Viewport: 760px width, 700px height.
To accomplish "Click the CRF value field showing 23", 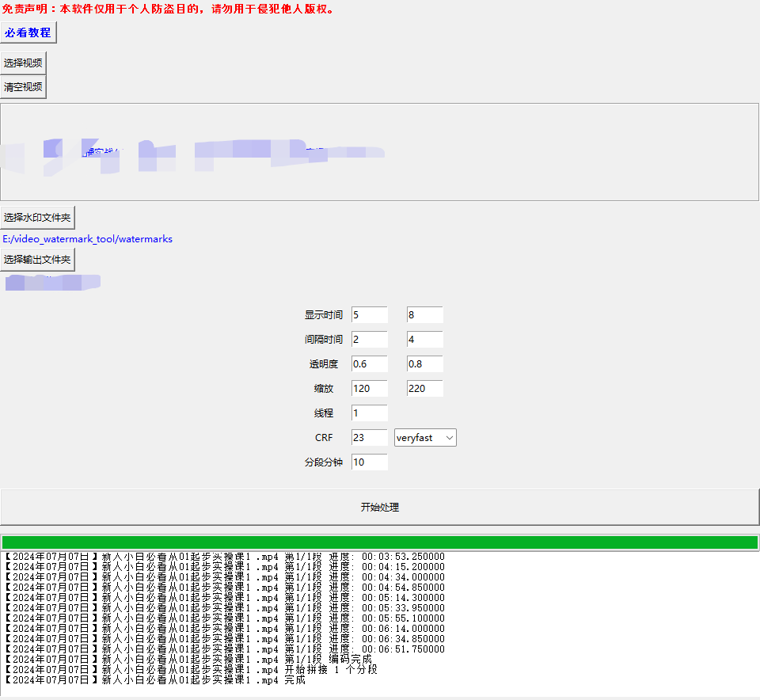I will tap(369, 438).
